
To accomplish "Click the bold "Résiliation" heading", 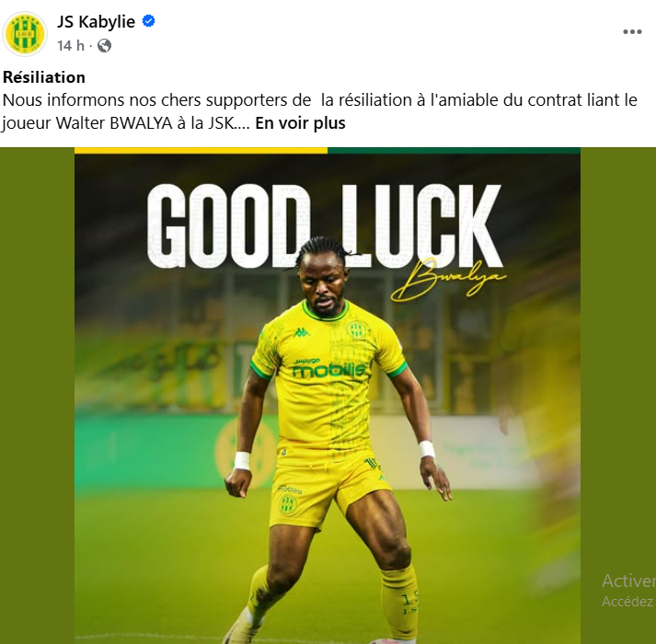I will pyautogui.click(x=44, y=77).
